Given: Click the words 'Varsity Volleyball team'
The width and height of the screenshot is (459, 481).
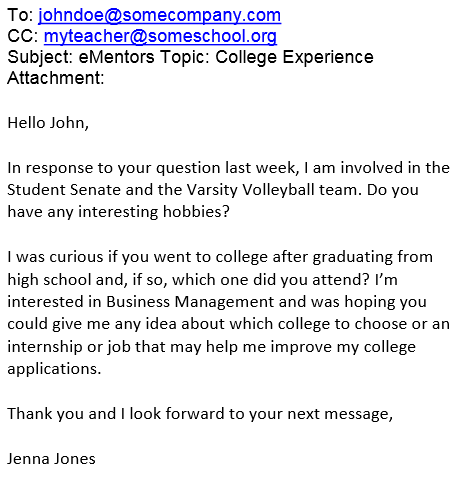Looking at the screenshot, I should (x=274, y=190).
